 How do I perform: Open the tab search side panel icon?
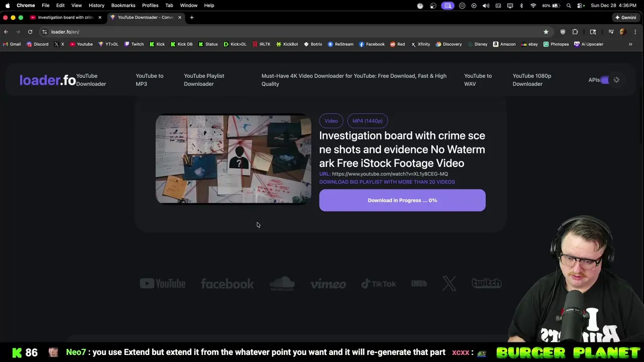pos(593,32)
